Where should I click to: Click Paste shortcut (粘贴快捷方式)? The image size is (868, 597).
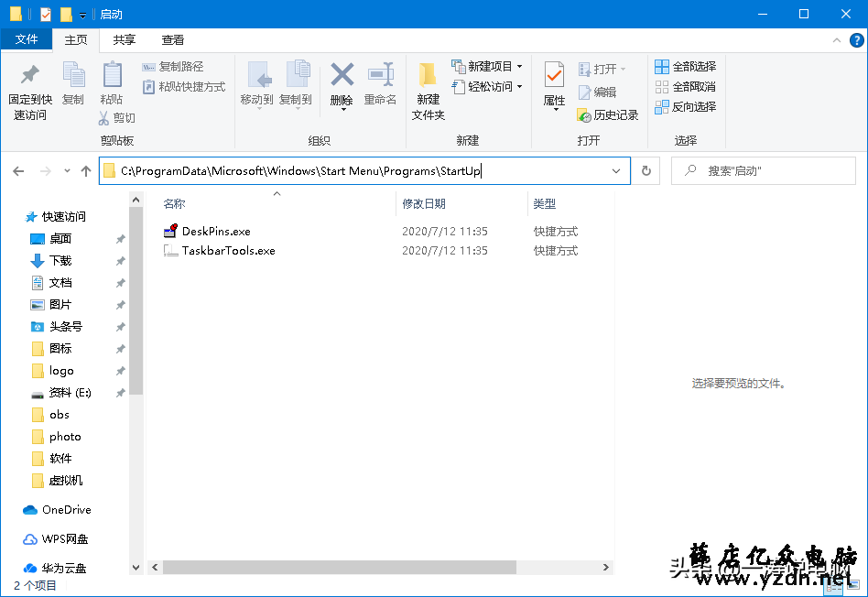coord(184,87)
